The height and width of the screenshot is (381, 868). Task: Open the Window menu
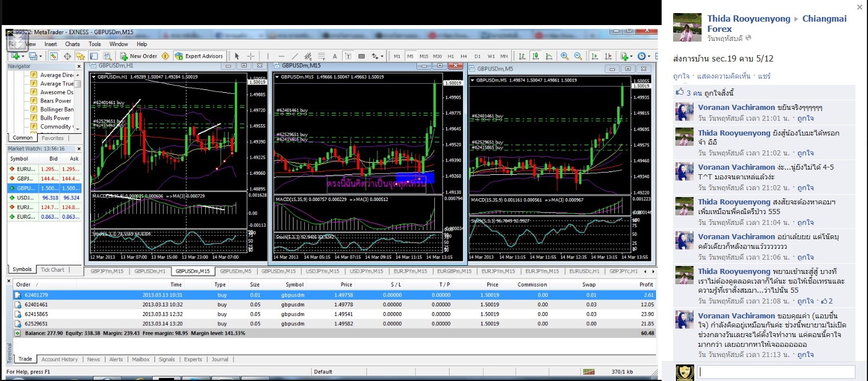tap(119, 44)
